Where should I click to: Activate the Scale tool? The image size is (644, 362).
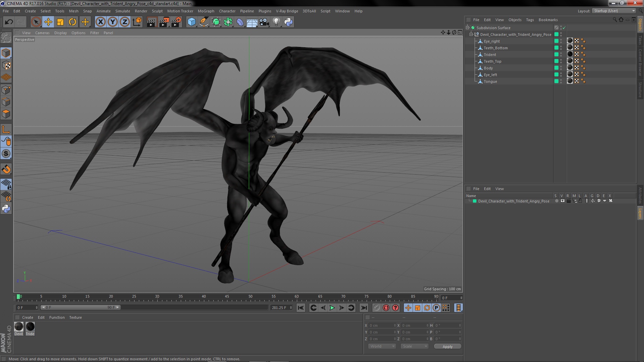[60, 22]
